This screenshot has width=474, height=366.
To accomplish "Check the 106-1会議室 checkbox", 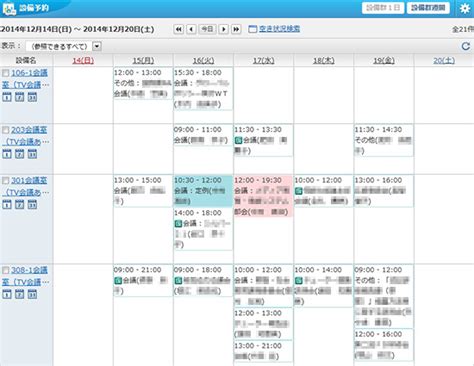I will tap(6, 73).
